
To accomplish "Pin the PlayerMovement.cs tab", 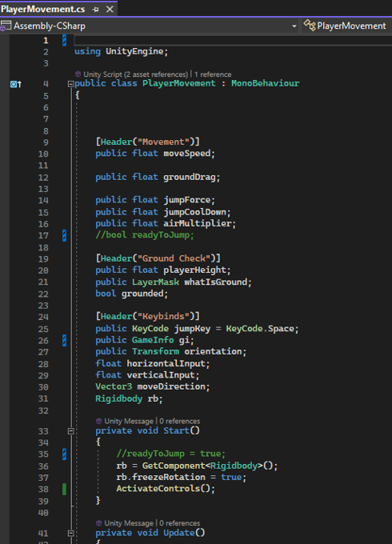I will tap(95, 10).
